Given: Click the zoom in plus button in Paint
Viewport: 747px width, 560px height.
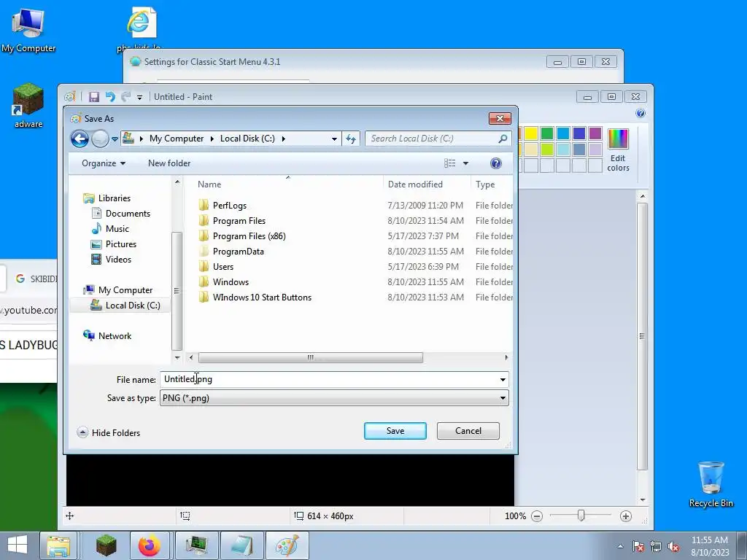Looking at the screenshot, I should tap(625, 516).
